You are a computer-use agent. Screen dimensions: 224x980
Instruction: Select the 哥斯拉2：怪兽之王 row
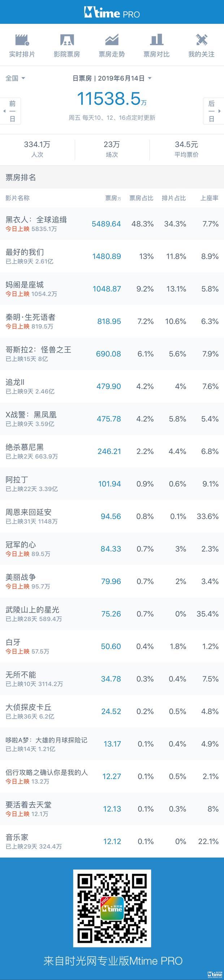(112, 354)
